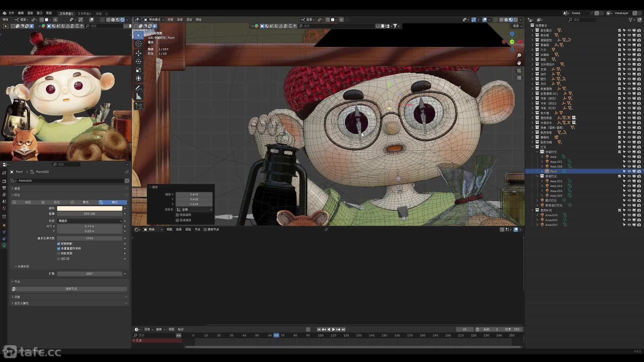Screen dimensions: 644x362
Task: Click the zoom magnifier viewport gizmo
Action: pyautogui.click(x=519, y=55)
